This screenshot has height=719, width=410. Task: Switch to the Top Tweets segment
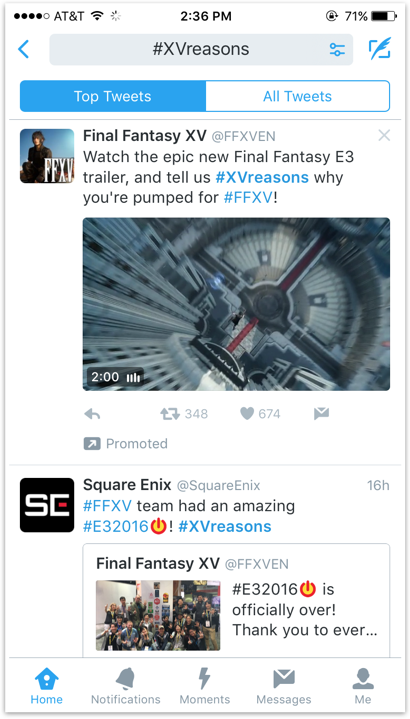113,96
